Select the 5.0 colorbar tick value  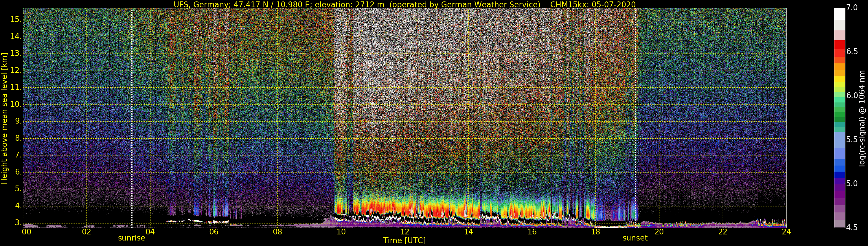point(852,183)
